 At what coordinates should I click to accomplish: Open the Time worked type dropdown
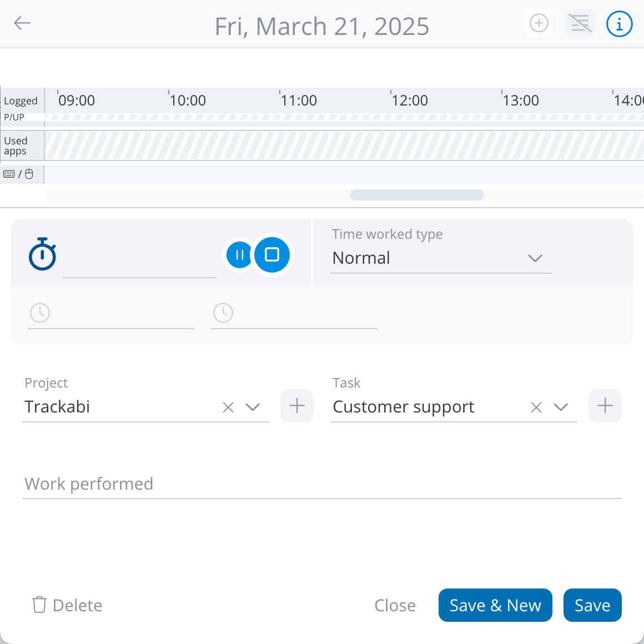click(x=535, y=258)
